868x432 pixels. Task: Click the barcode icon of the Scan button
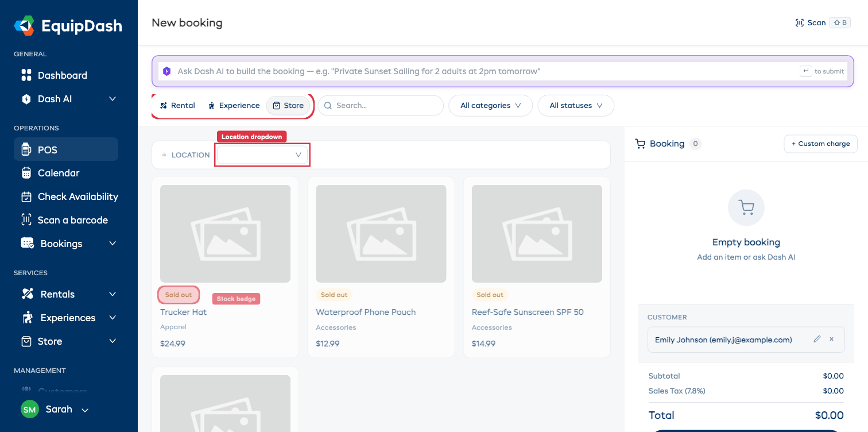(x=800, y=23)
